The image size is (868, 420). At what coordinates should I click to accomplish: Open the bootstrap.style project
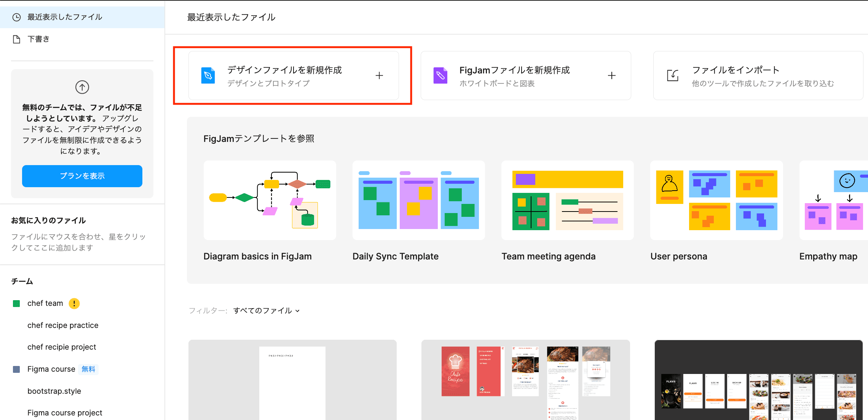54,391
